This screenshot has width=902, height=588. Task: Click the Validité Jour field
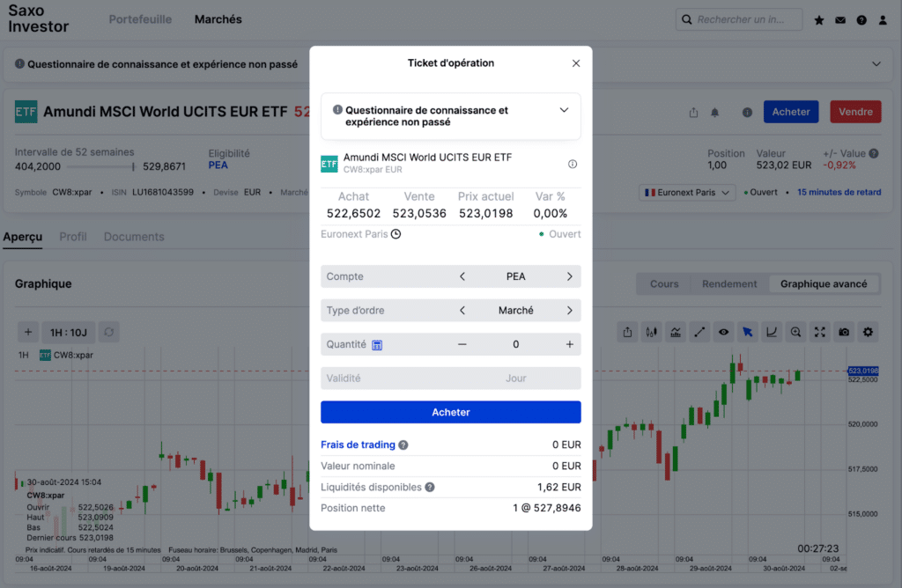pos(450,379)
